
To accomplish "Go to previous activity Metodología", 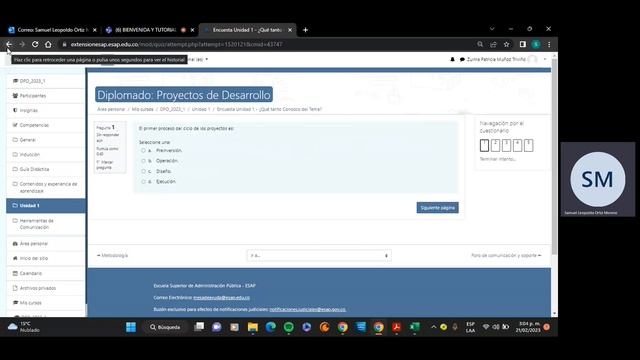I will tap(113, 256).
